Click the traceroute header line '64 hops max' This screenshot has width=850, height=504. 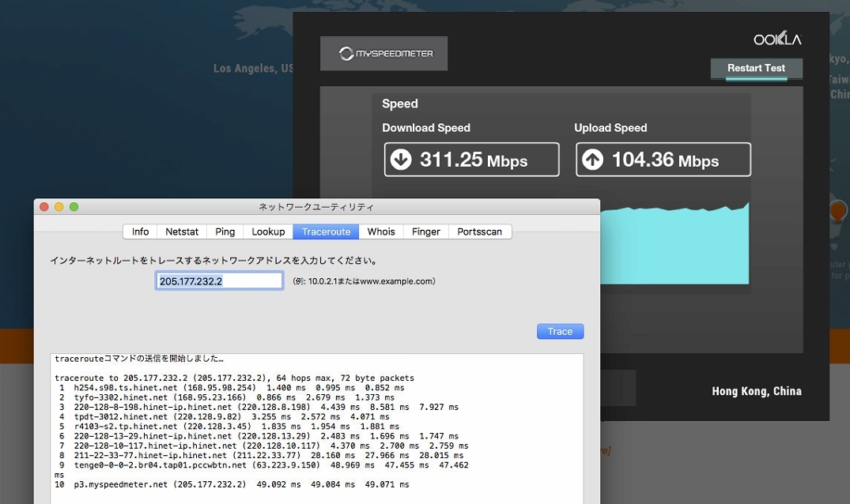[x=234, y=378]
